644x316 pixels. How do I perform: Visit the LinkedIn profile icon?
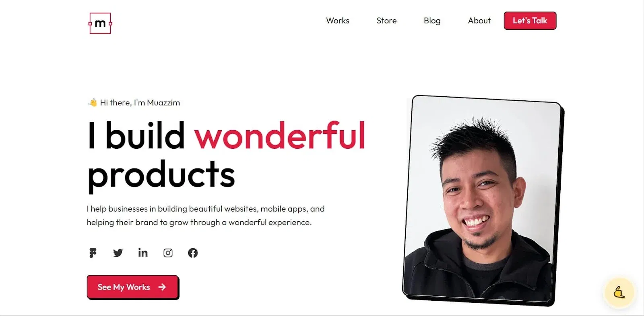tap(143, 252)
